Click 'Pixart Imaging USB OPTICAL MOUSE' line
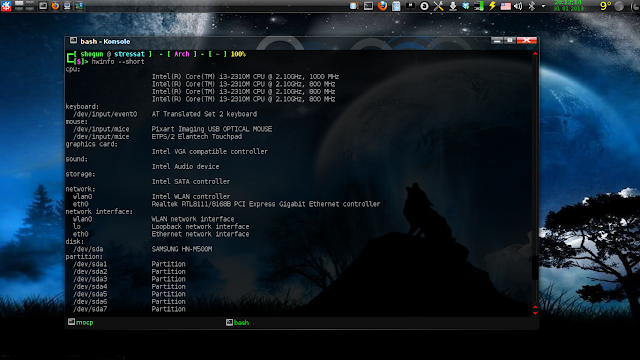The width and height of the screenshot is (640, 360). [212, 129]
